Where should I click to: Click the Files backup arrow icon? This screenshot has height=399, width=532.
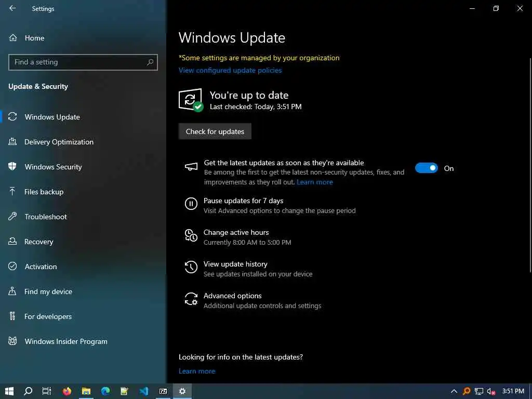12,191
